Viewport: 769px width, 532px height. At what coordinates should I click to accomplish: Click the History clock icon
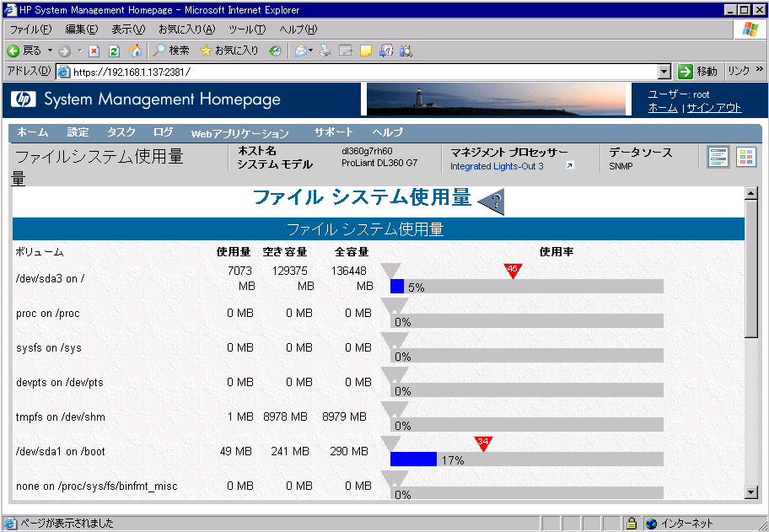275,51
